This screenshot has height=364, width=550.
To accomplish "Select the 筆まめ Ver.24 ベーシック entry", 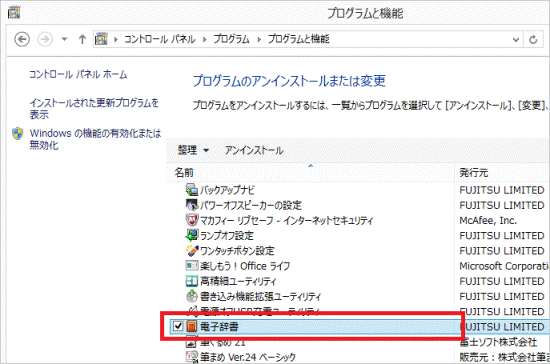I will (248, 357).
